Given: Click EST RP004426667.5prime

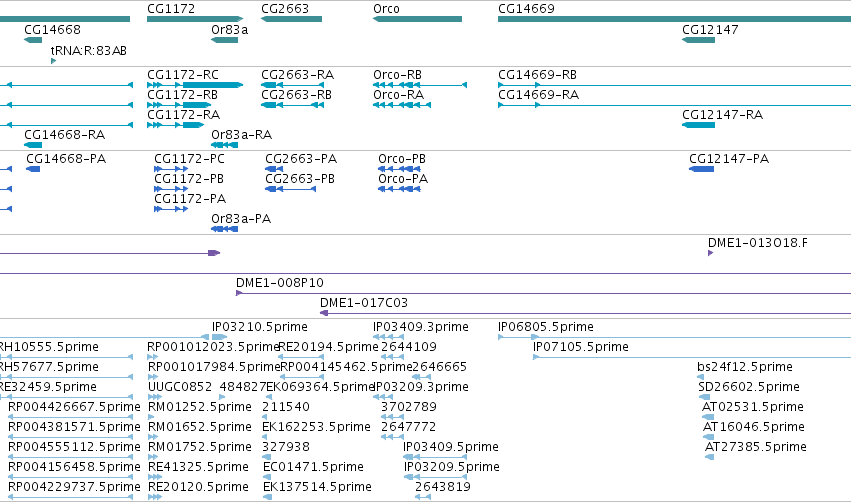Looking at the screenshot, I should pyautogui.click(x=74, y=407).
